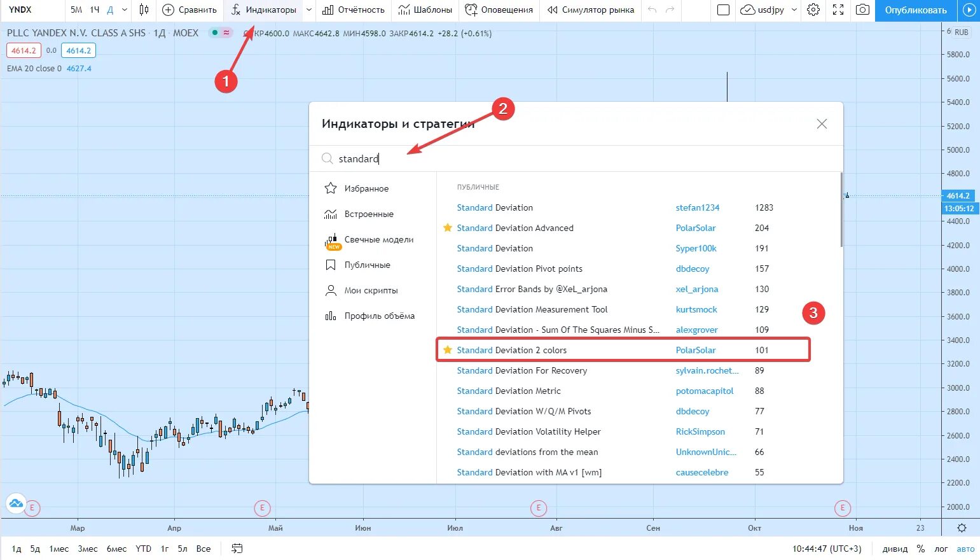Select the 1Ч hourly timeframe

pos(95,10)
